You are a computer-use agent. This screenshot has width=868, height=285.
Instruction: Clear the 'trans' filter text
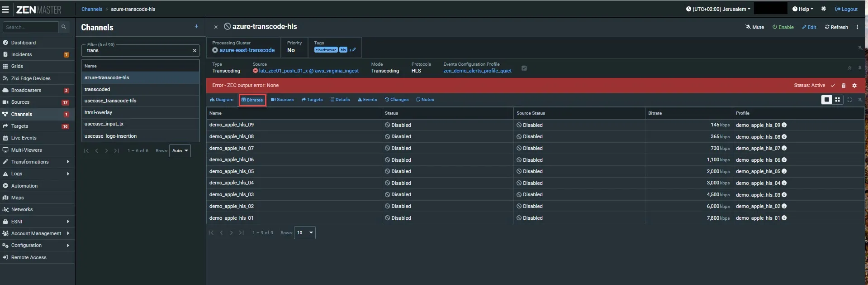point(195,50)
